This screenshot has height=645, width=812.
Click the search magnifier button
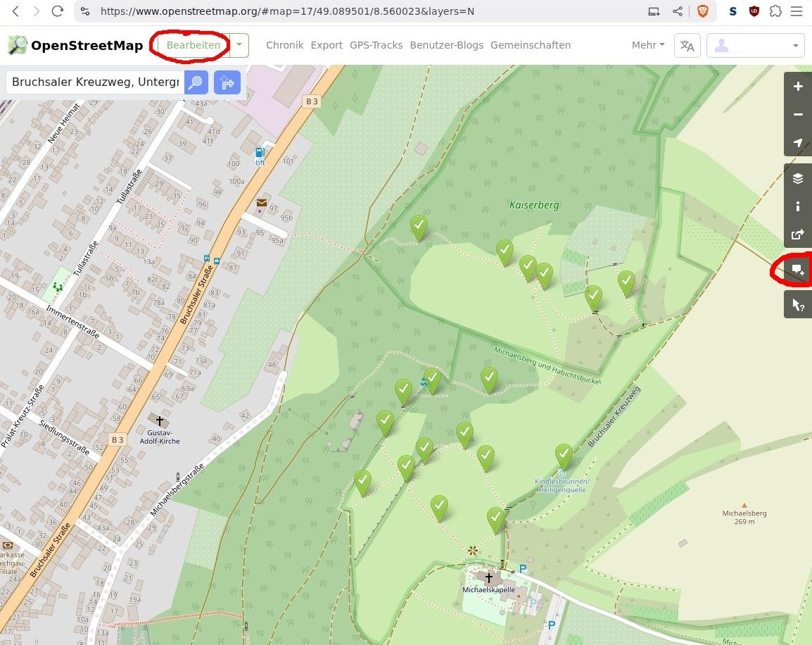tap(196, 82)
